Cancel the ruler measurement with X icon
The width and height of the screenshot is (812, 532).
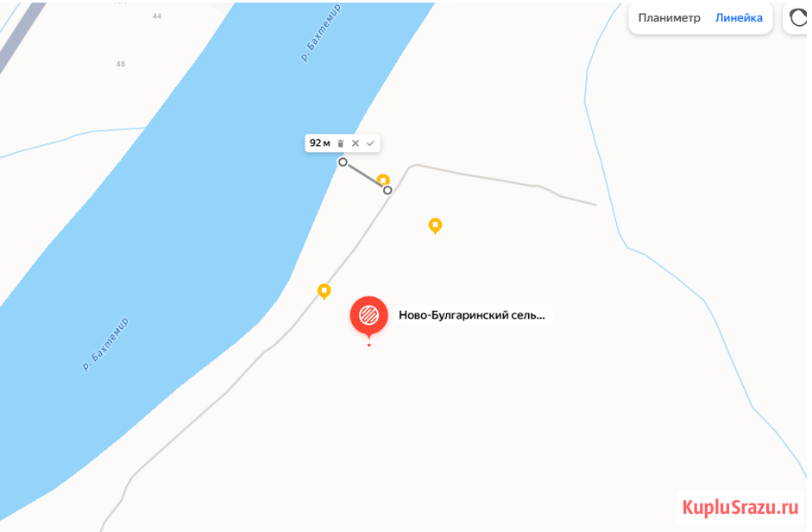(356, 143)
